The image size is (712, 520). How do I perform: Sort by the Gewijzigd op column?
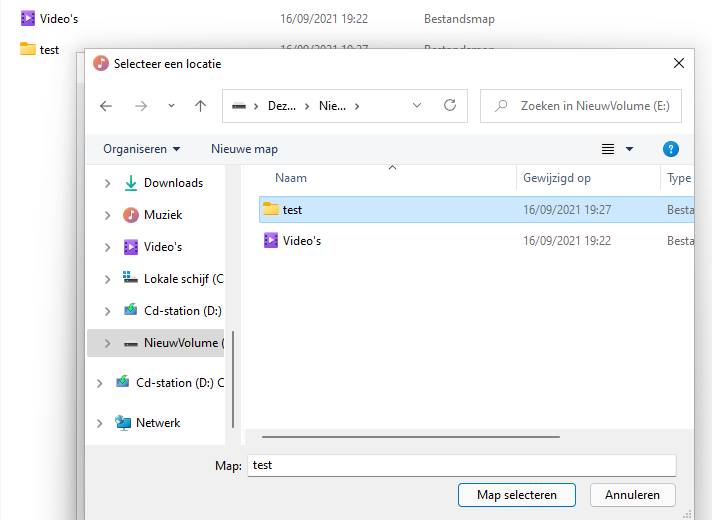[x=557, y=178]
